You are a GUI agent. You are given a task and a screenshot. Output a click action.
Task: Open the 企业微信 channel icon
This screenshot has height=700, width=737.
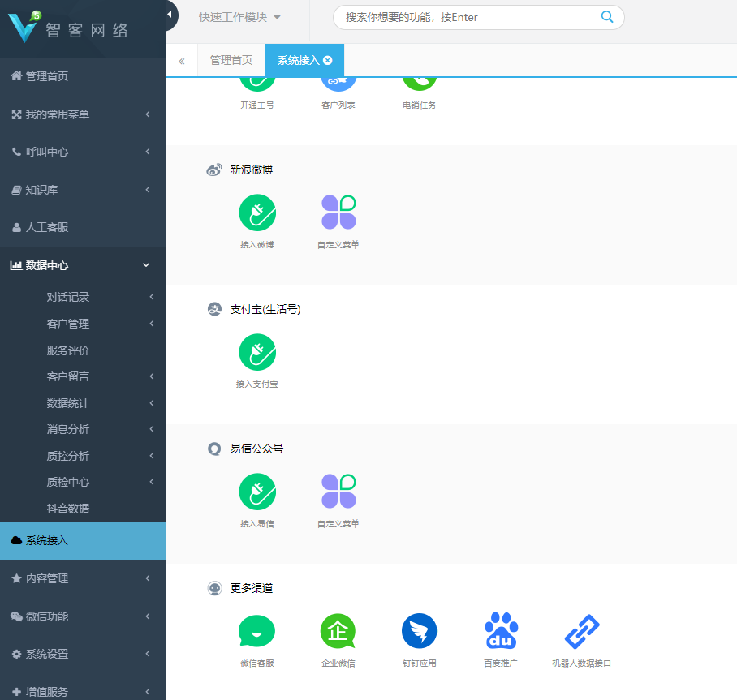pos(338,630)
